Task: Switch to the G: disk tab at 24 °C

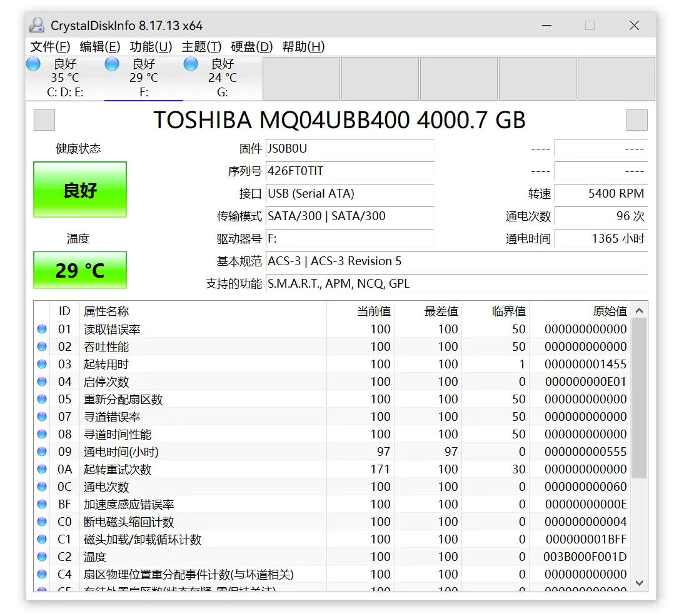Action: pos(223,78)
